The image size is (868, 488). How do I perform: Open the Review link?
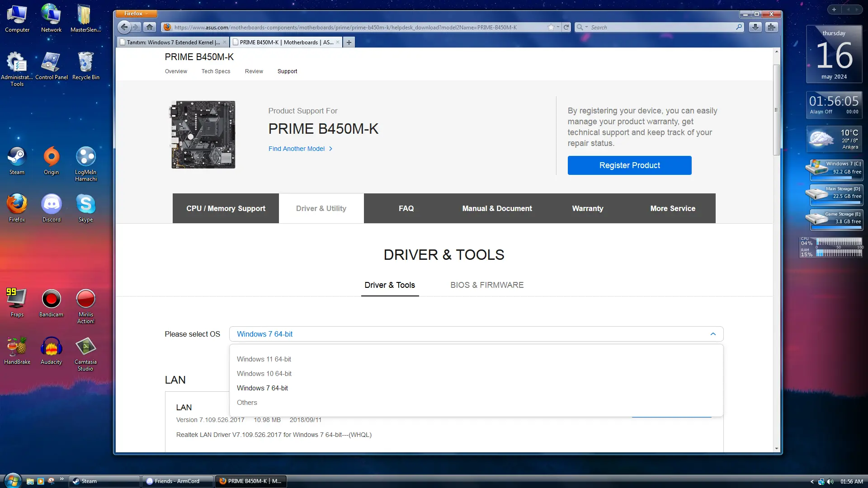(254, 71)
